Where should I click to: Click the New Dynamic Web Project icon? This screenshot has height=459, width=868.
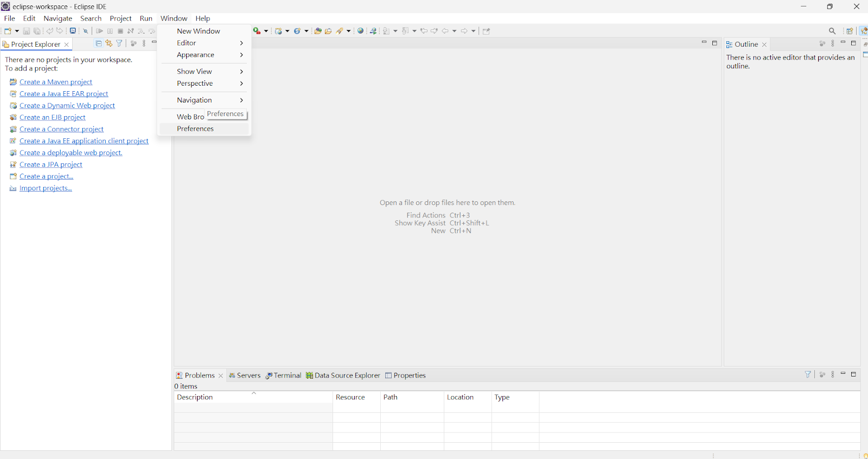click(x=278, y=31)
